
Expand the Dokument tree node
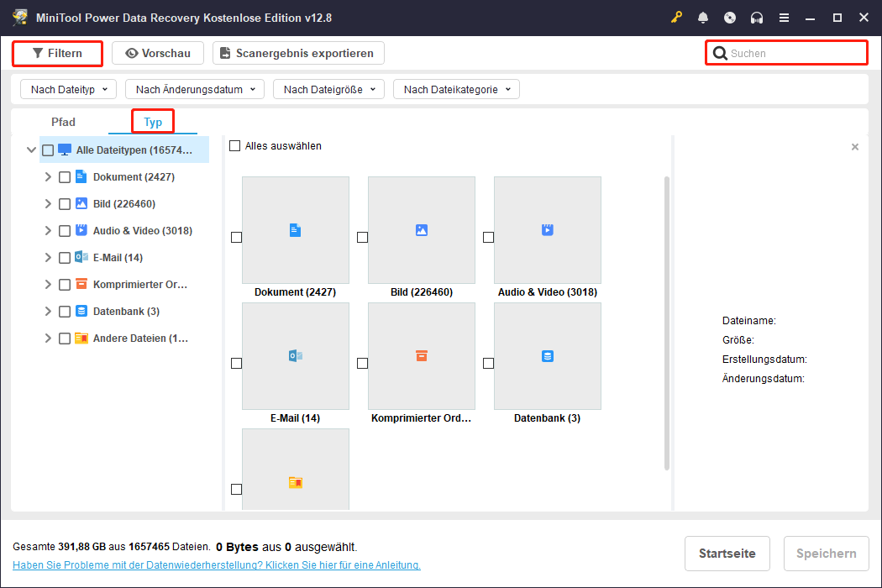[x=48, y=176]
